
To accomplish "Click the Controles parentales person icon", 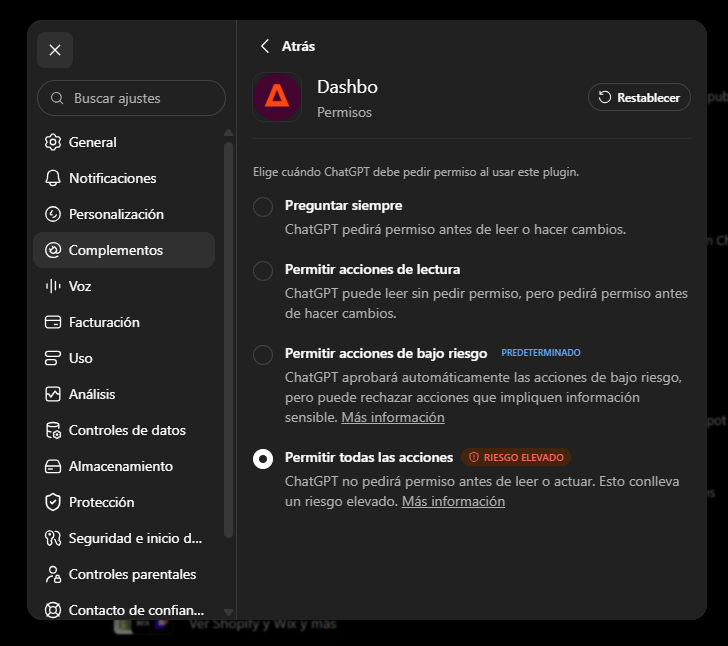I will (x=53, y=574).
